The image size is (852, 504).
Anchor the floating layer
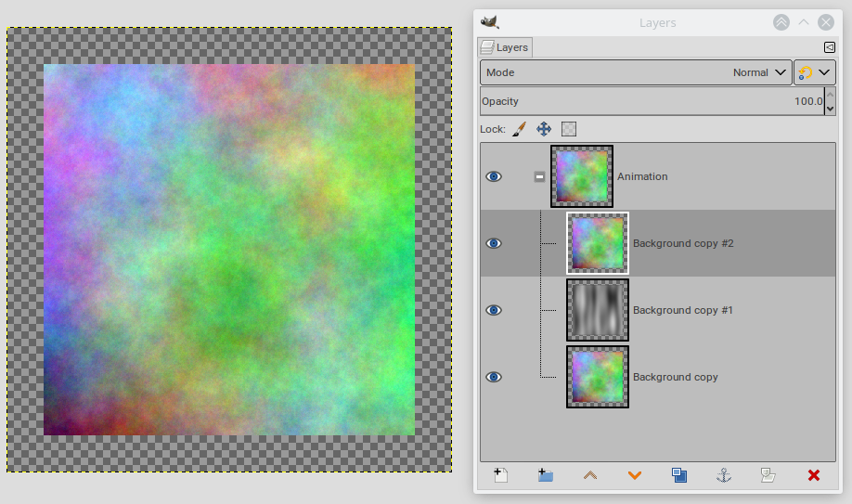pos(724,475)
